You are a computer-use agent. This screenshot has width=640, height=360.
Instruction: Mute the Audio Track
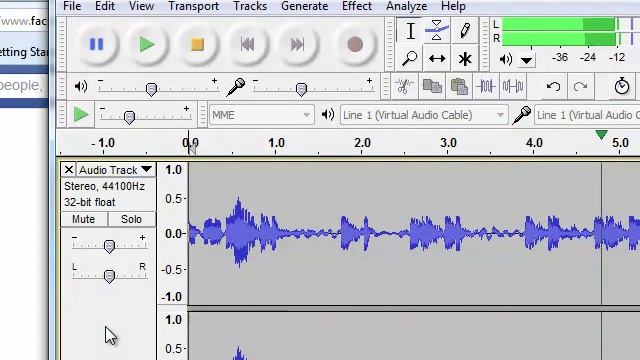[x=84, y=219]
